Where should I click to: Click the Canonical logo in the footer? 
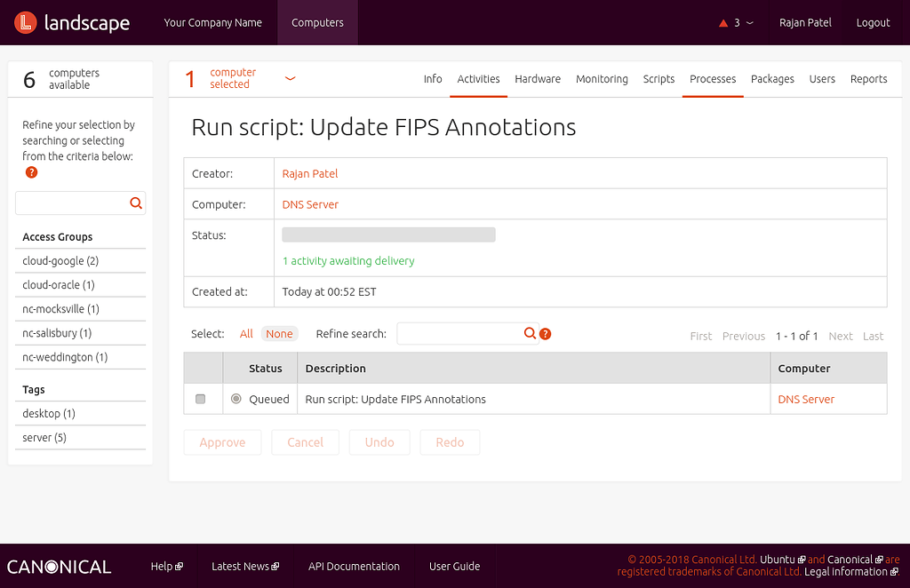pyautogui.click(x=59, y=566)
